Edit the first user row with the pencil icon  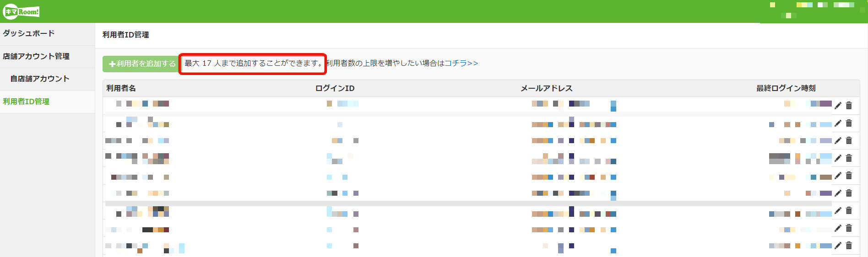[x=838, y=106]
